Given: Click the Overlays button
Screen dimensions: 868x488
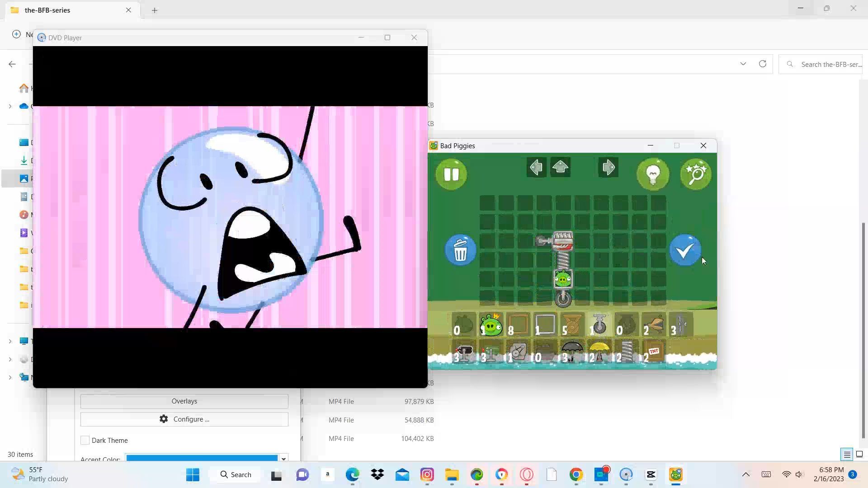Looking at the screenshot, I should coord(184,401).
